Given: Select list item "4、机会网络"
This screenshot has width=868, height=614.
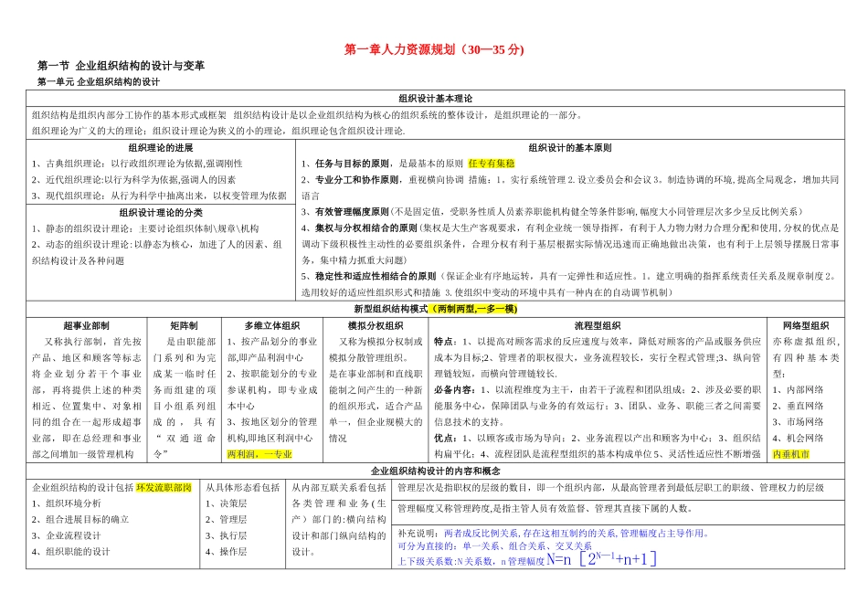Looking at the screenshot, I should pos(798,438).
